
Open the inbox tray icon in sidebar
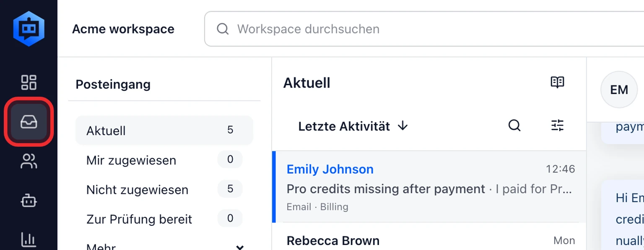tap(29, 122)
